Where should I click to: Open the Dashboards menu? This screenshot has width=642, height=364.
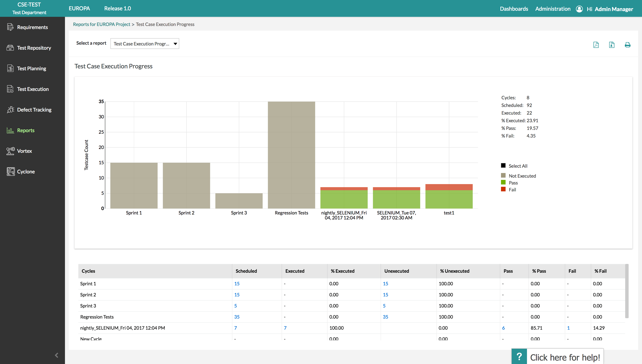(514, 9)
